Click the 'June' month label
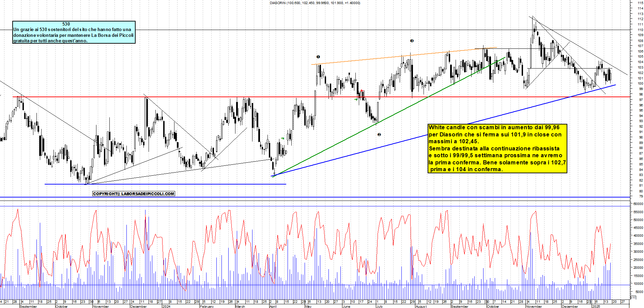The height and width of the screenshot is (308, 644). [x=346, y=306]
